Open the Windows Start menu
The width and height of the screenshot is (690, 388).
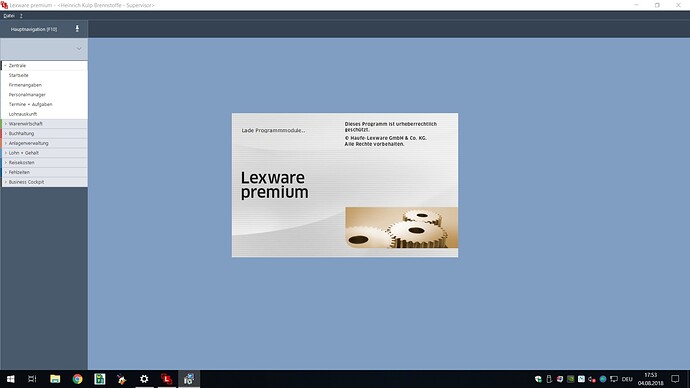click(x=11, y=379)
